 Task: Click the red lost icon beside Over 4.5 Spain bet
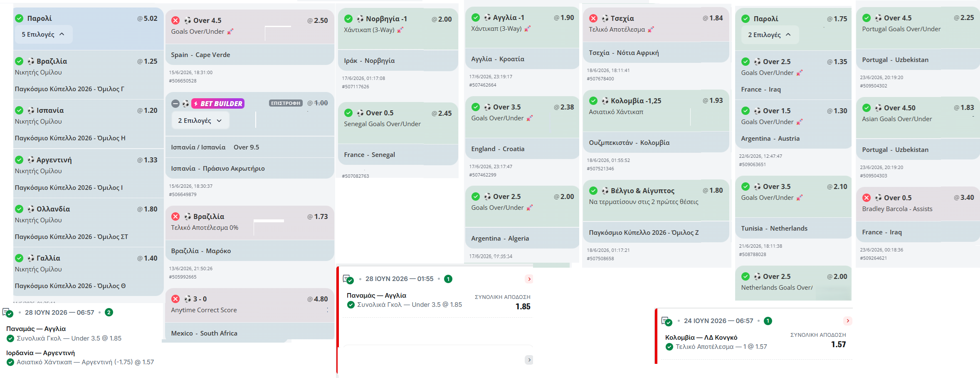tap(175, 20)
